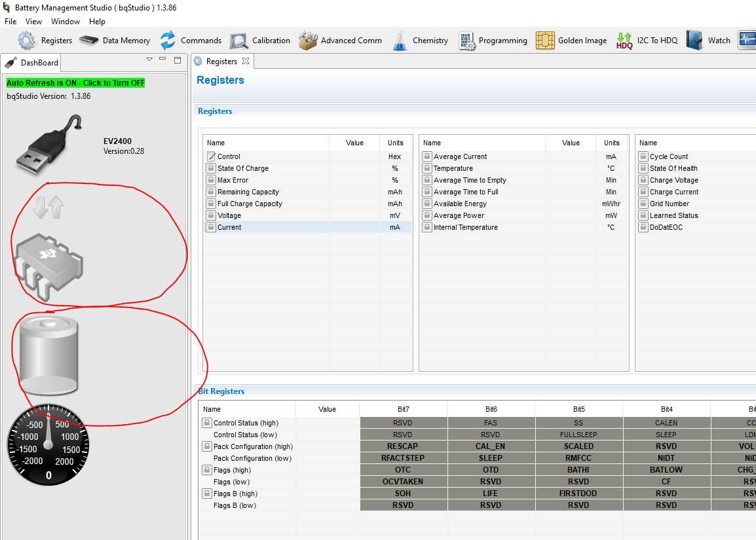
Task: Click the Registers section header label
Action: point(215,111)
